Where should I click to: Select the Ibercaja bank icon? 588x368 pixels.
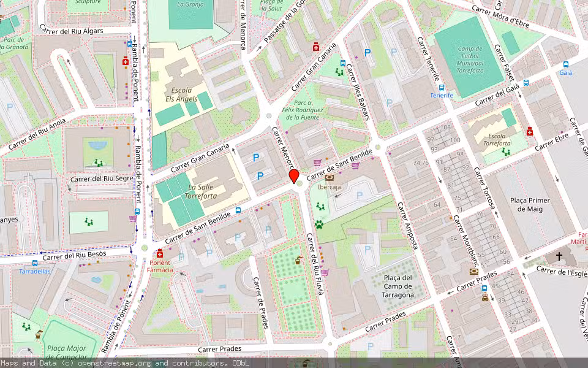click(x=330, y=178)
